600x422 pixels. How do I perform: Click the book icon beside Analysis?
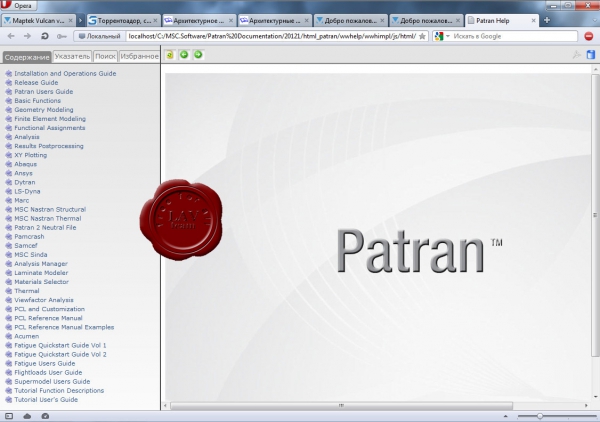coord(8,137)
